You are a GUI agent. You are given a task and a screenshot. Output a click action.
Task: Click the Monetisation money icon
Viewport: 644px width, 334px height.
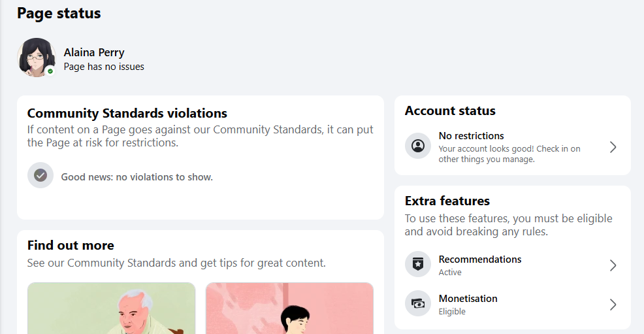point(418,303)
